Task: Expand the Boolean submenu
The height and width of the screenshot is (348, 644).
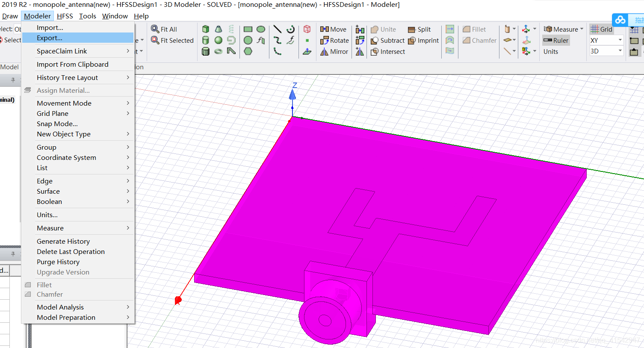Action: (78, 201)
